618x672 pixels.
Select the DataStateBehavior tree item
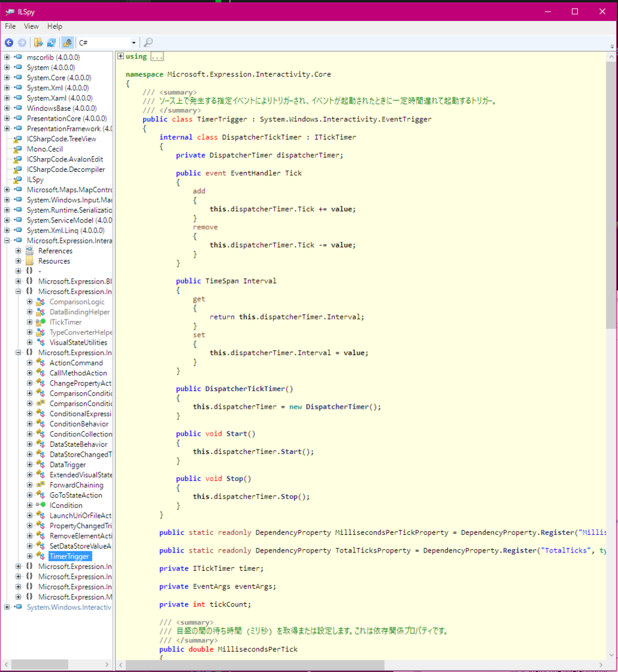pos(79,444)
